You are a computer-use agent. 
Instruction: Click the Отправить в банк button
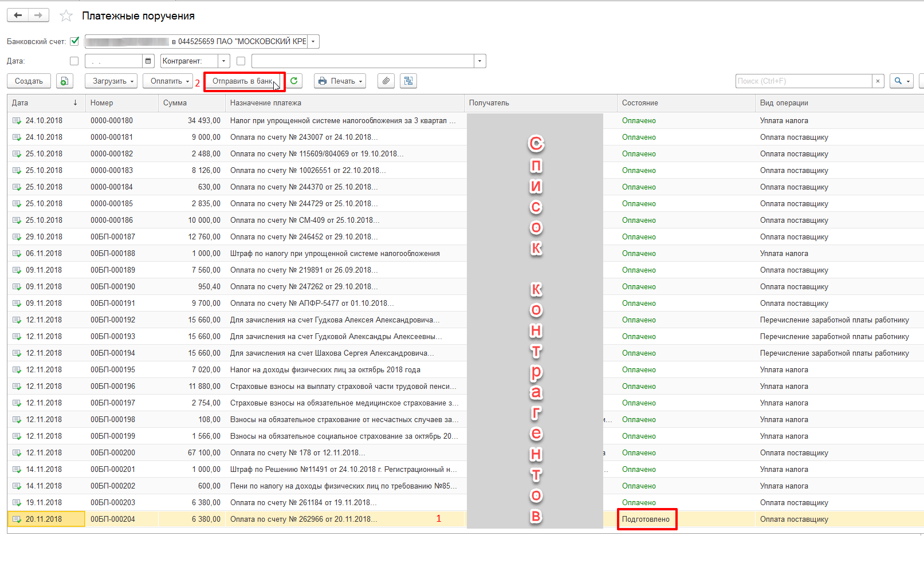click(243, 81)
